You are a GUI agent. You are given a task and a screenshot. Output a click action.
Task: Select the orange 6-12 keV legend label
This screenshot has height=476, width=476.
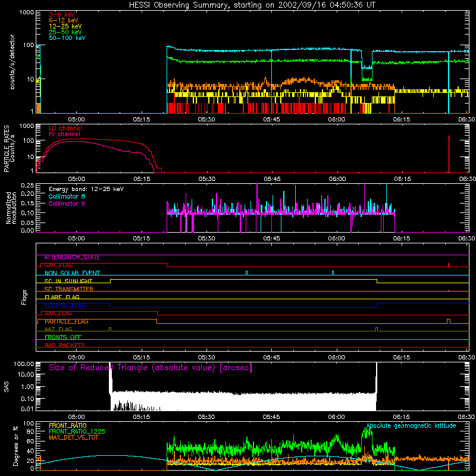pos(64,20)
